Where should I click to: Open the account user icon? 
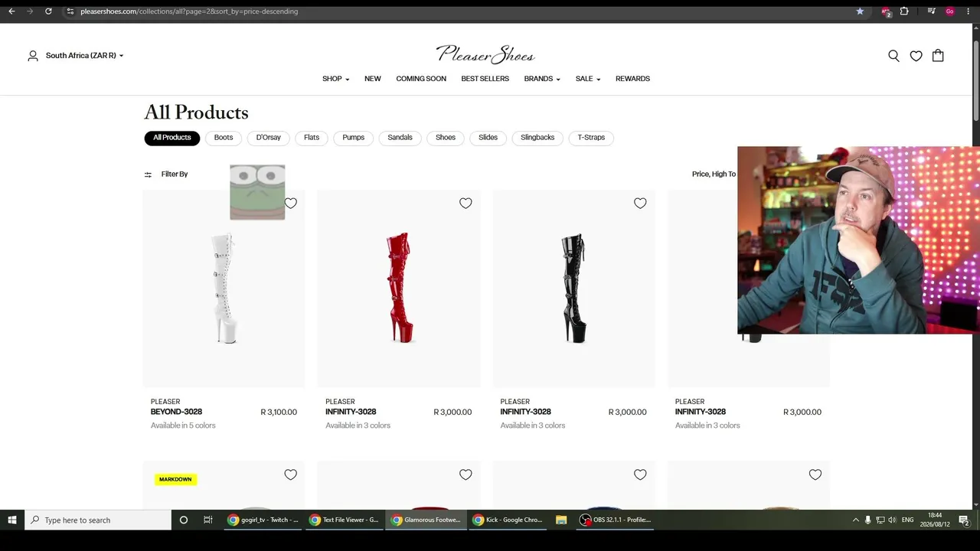pyautogui.click(x=33, y=56)
